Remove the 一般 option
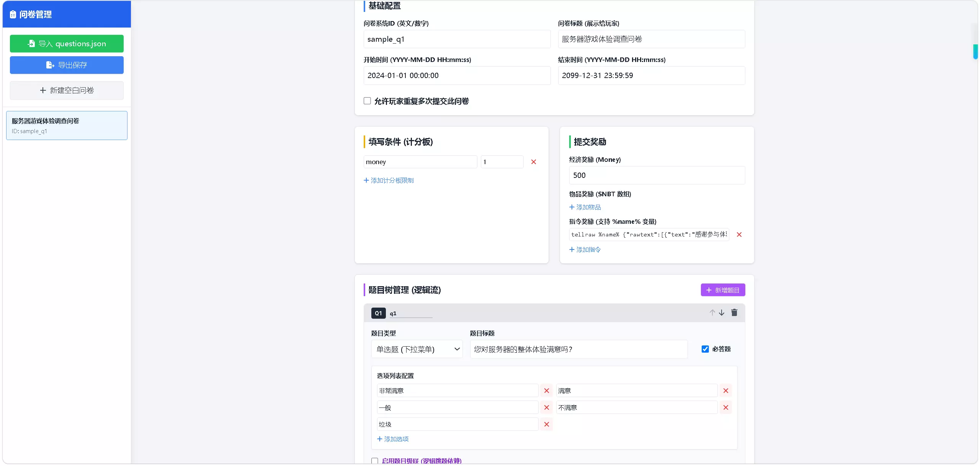 coord(547,407)
